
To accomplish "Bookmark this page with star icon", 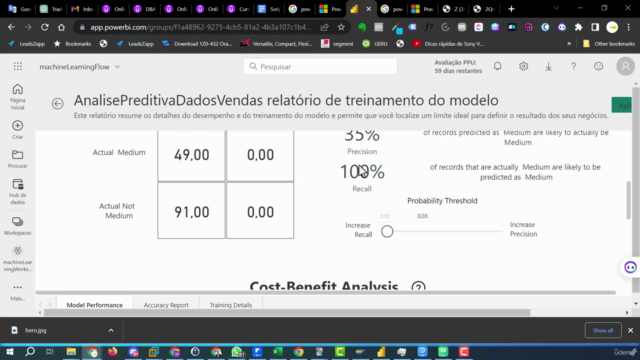I will 341,27.
